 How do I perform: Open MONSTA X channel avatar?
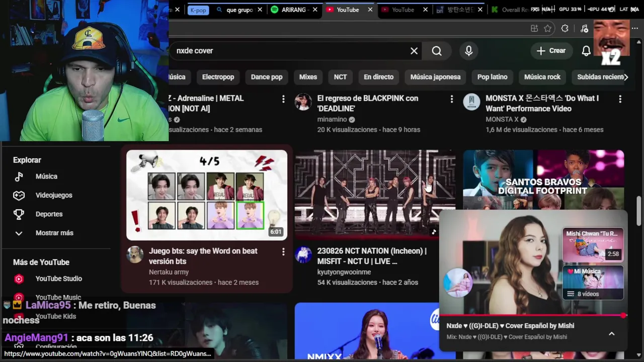[x=471, y=102]
